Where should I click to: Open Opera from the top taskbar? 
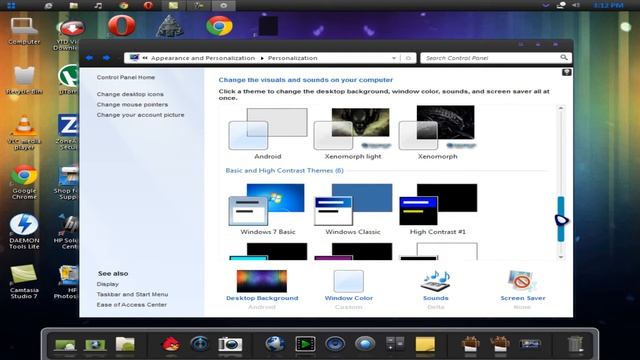tap(148, 5)
